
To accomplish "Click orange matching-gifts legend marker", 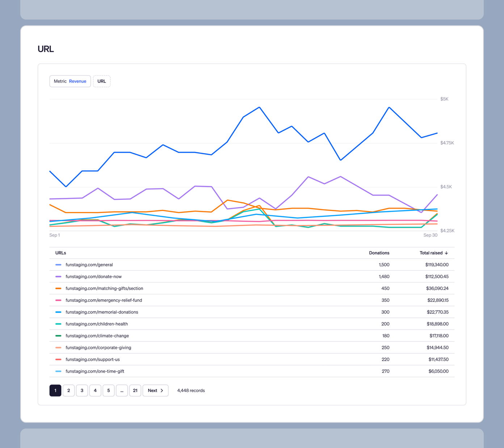I will [58, 289].
